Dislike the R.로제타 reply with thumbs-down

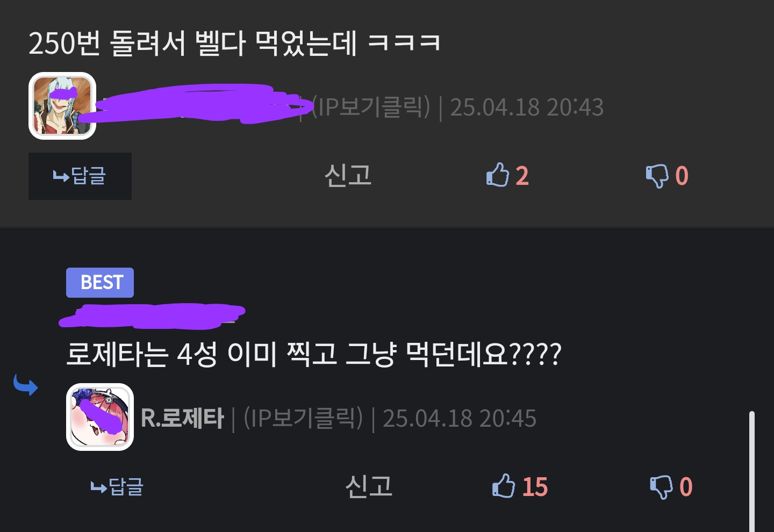pos(661,487)
